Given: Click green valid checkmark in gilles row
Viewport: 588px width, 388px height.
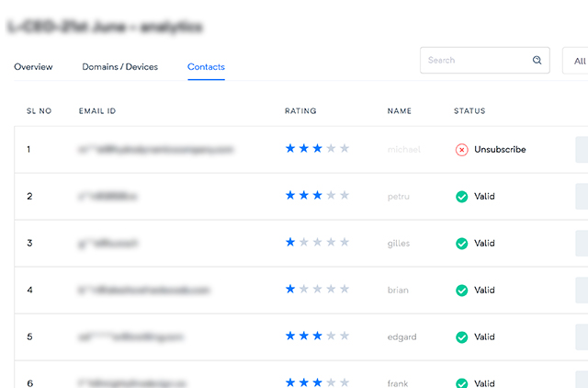Looking at the screenshot, I should (461, 244).
